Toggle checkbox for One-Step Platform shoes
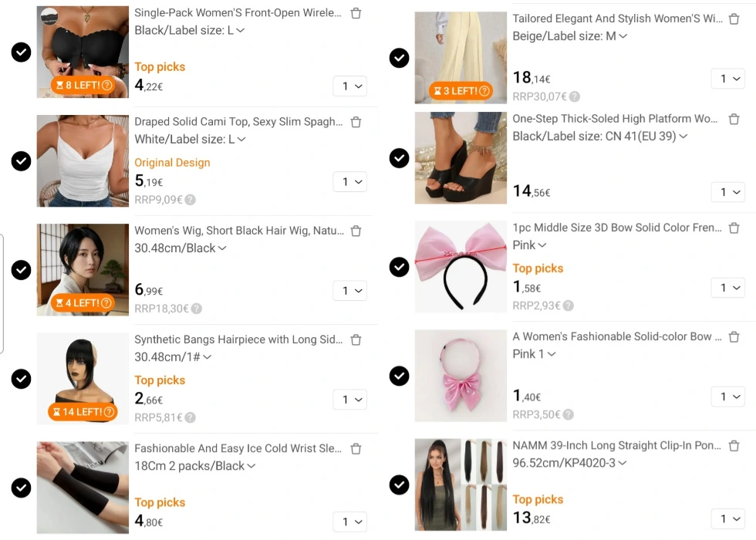The width and height of the screenshot is (756, 540). [x=399, y=158]
